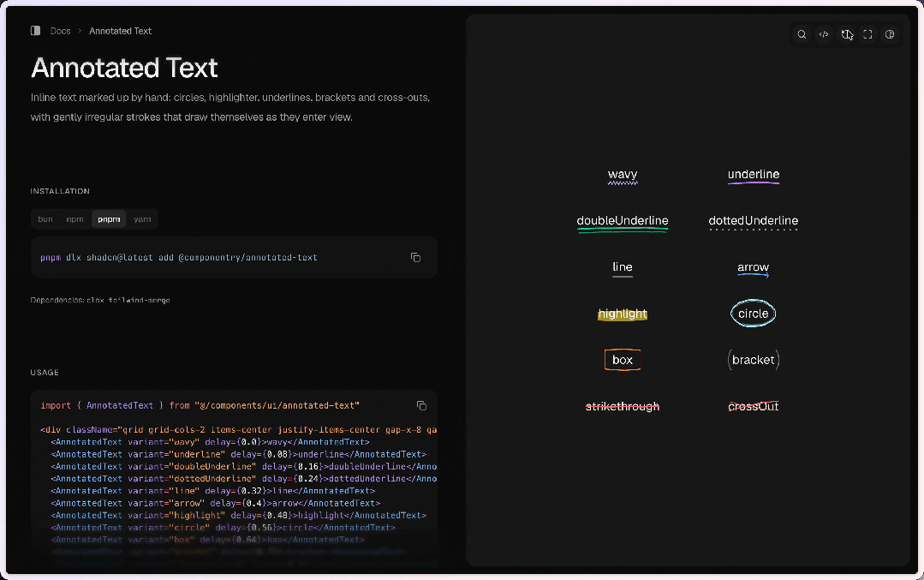Enter fullscreen preview mode
The height and width of the screenshot is (580, 924).
pyautogui.click(x=868, y=34)
